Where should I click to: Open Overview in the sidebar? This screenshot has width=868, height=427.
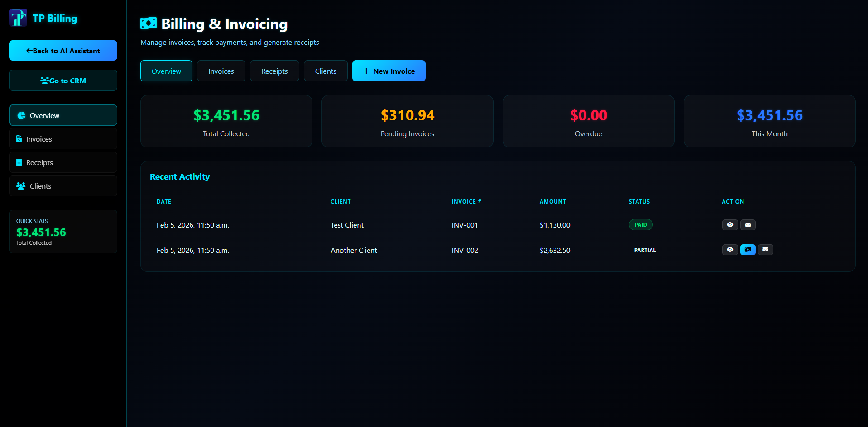(63, 115)
